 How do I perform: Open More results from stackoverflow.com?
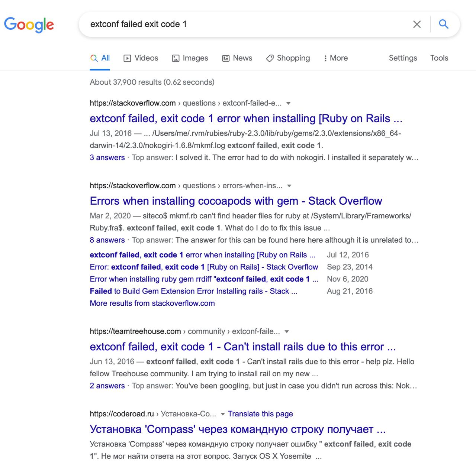(x=152, y=303)
